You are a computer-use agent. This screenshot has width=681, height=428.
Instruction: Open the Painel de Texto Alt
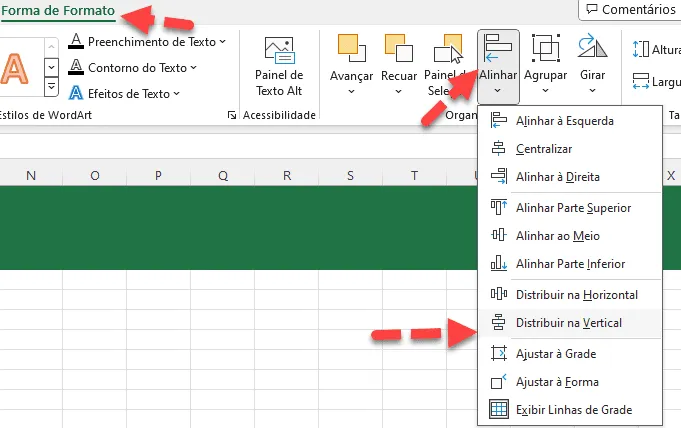point(279,66)
